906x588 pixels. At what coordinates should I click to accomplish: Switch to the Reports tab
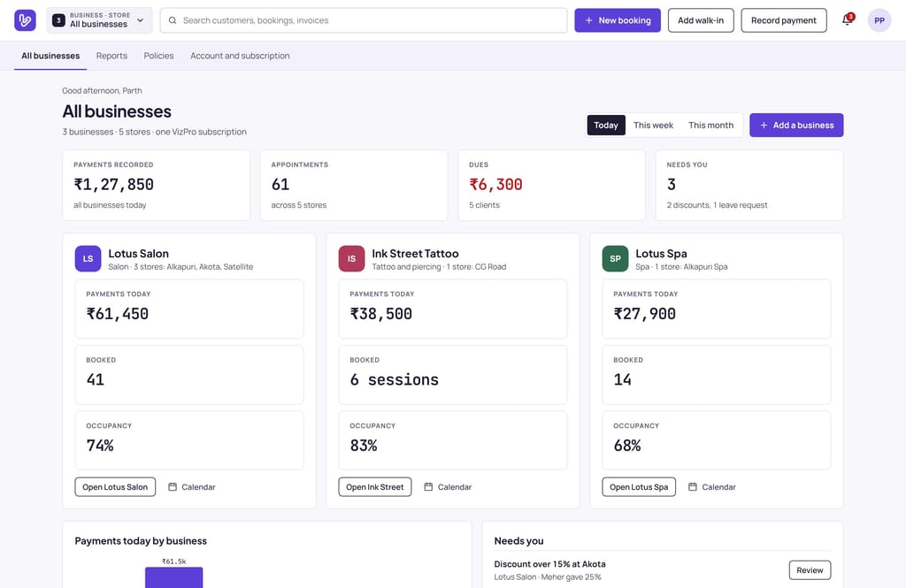click(111, 56)
